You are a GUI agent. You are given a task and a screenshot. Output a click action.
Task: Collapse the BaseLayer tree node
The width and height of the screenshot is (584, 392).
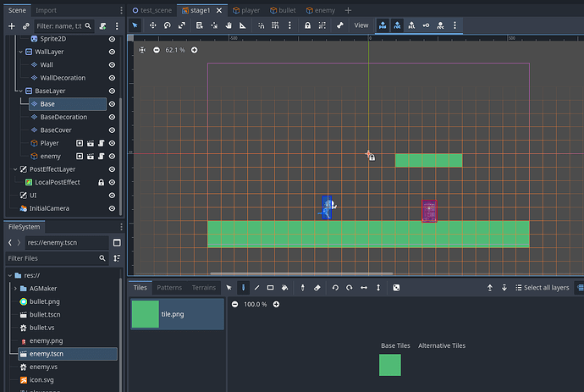(20, 91)
